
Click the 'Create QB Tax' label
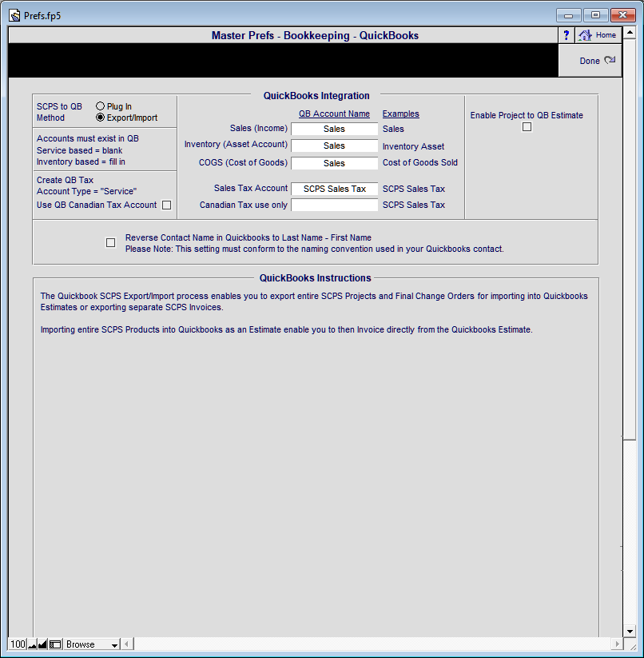65,180
